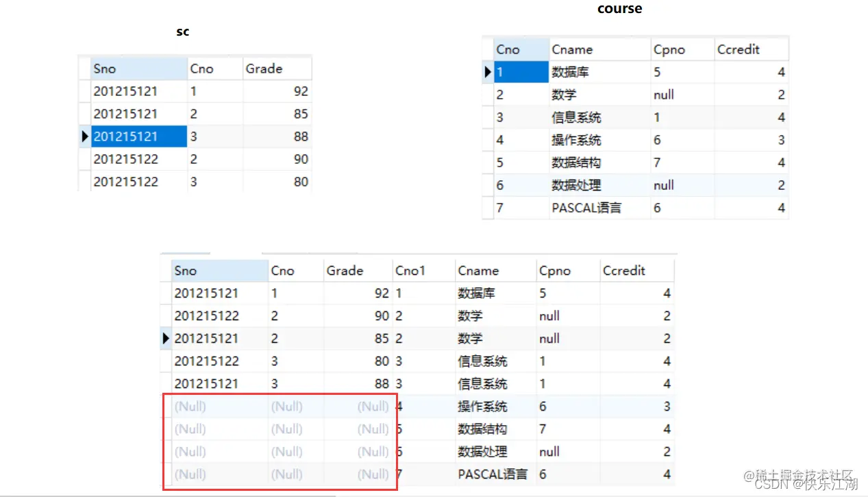Screen dimensions: 868x497
Task: Click the Cno column header in course table
Action: pyautogui.click(x=521, y=49)
